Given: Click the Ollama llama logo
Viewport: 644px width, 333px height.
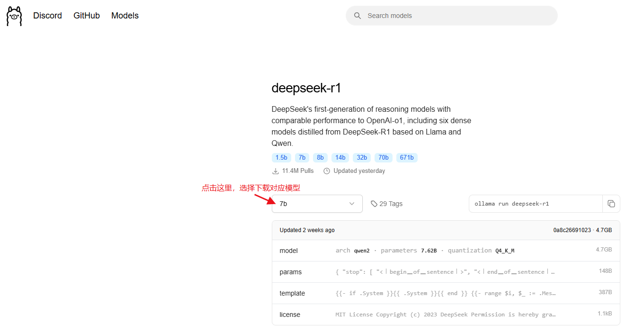Looking at the screenshot, I should 14,16.
